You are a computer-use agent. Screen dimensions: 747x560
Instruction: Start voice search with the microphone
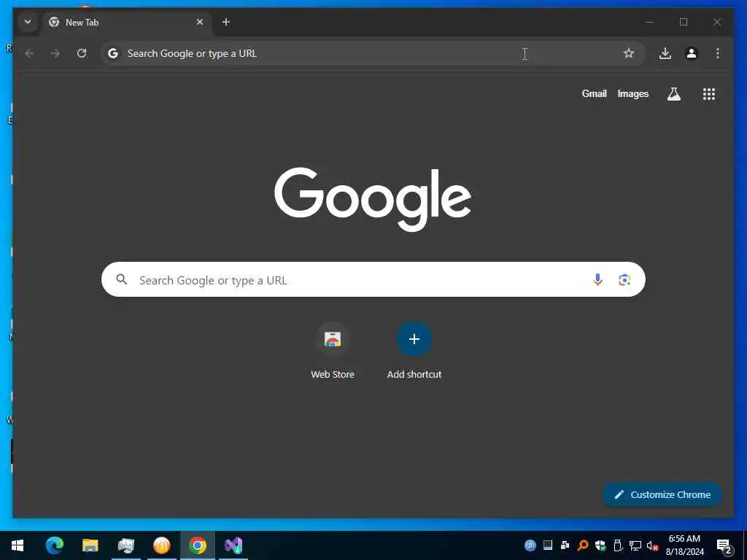point(597,279)
